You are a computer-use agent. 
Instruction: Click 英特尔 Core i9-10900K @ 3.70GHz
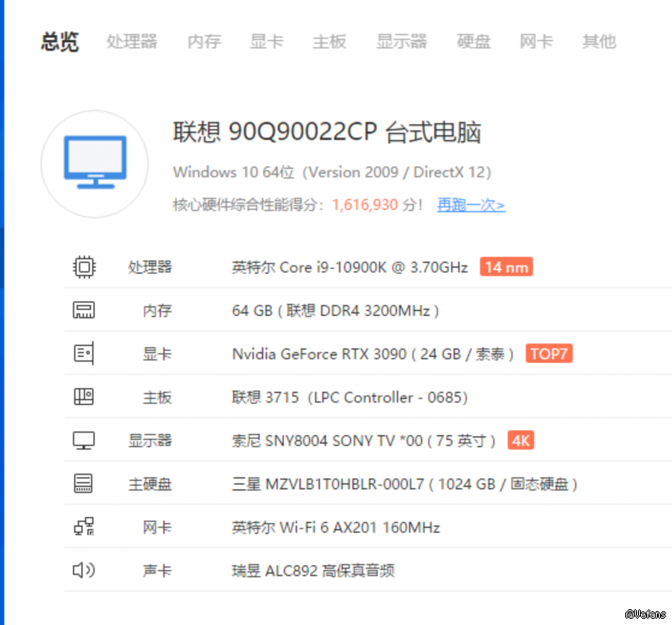coord(350,267)
